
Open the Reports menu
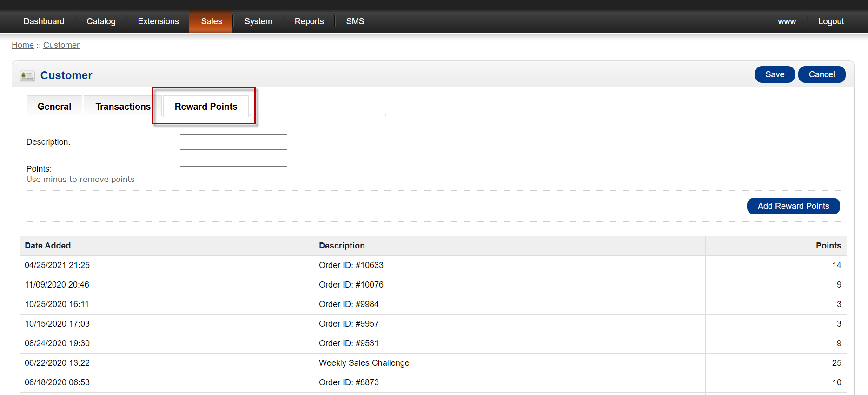pos(309,21)
